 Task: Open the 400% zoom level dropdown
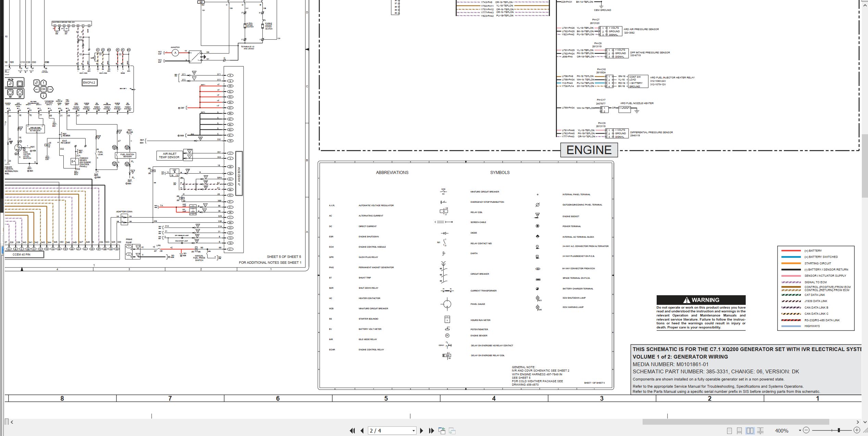[800, 431]
